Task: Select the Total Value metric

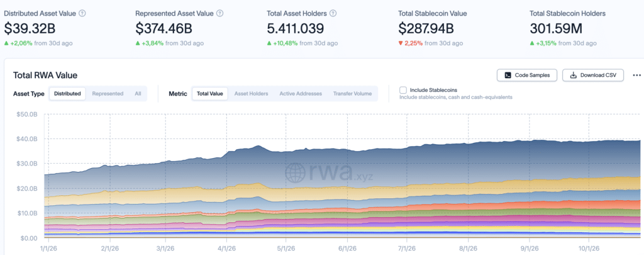Action: [x=210, y=93]
